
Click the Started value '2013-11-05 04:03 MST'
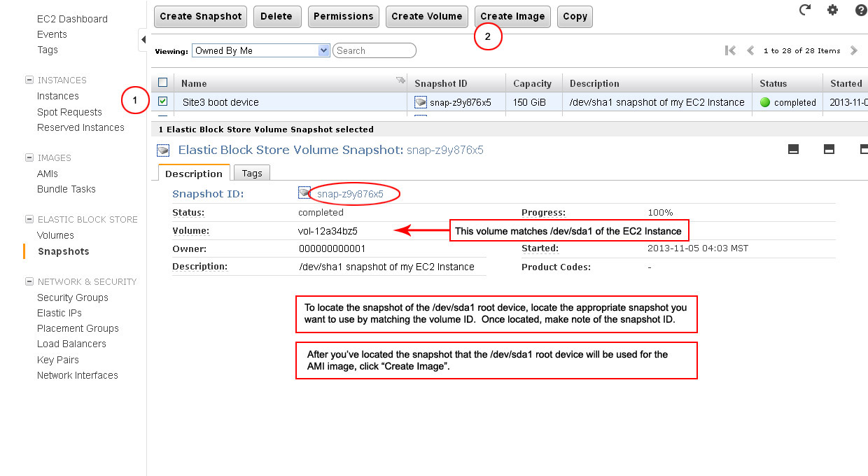pos(697,248)
